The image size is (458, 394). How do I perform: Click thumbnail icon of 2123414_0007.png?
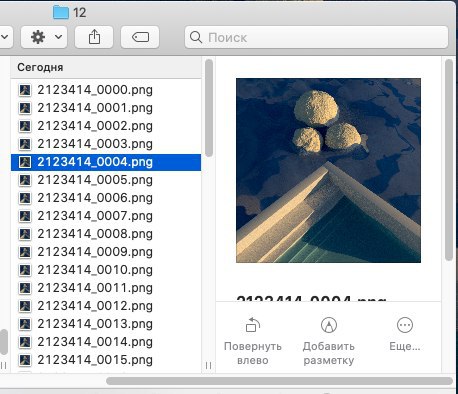[x=25, y=216]
